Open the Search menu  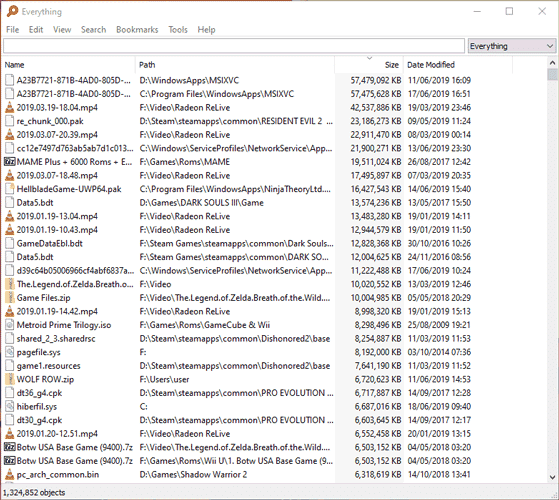coord(93,30)
